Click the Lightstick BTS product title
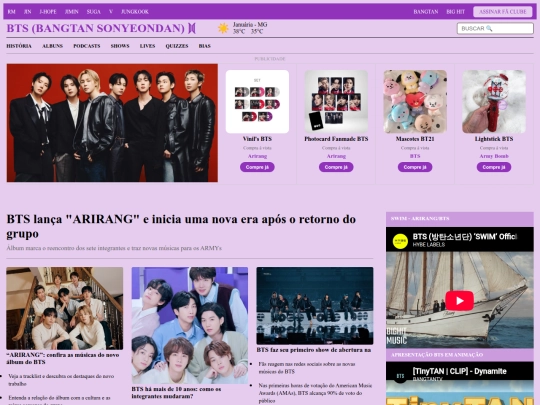This screenshot has height=405, width=540. (x=494, y=139)
